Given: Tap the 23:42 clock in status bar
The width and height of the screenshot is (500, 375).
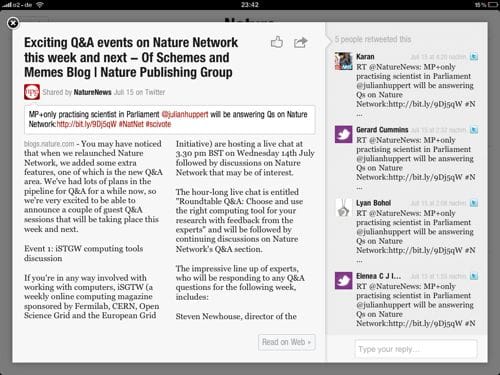Looking at the screenshot, I should point(250,5).
